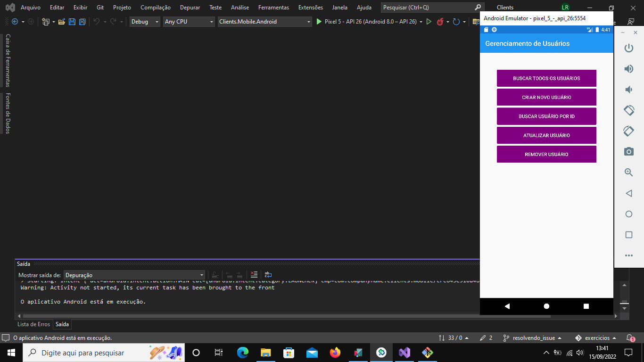Clear all output using the red X icon

coord(254,274)
